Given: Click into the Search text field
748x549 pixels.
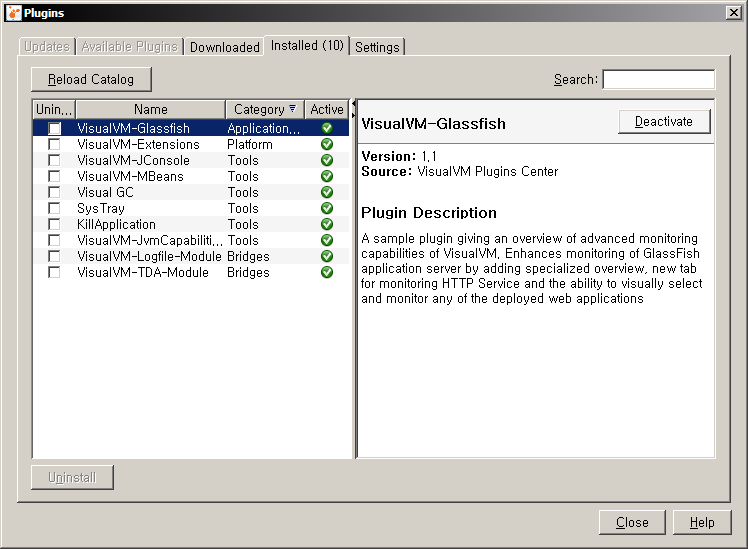Looking at the screenshot, I should point(659,79).
